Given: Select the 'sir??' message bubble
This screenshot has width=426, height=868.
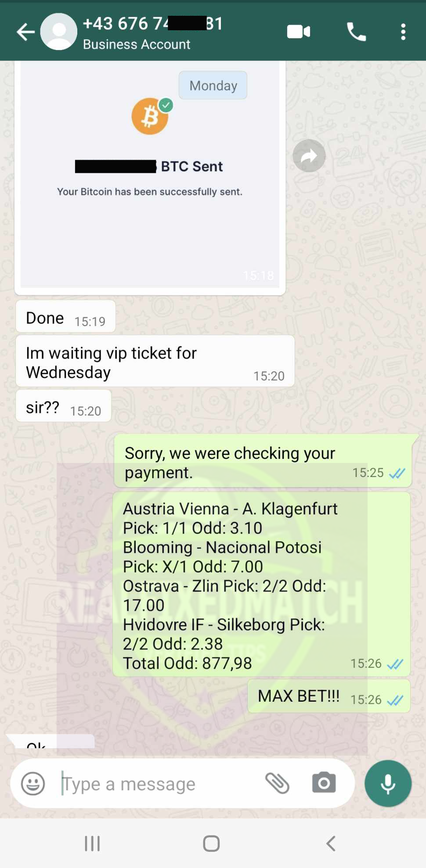Looking at the screenshot, I should pos(63,406).
